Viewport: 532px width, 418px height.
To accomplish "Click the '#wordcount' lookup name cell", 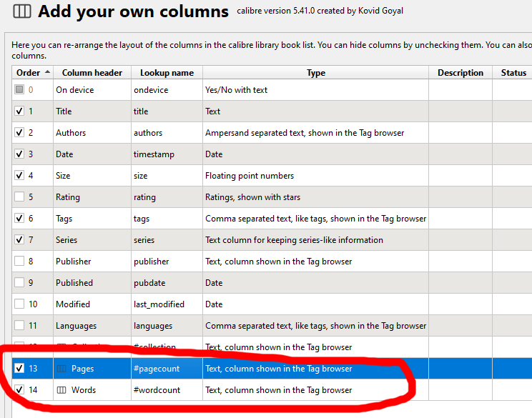I will pos(167,390).
